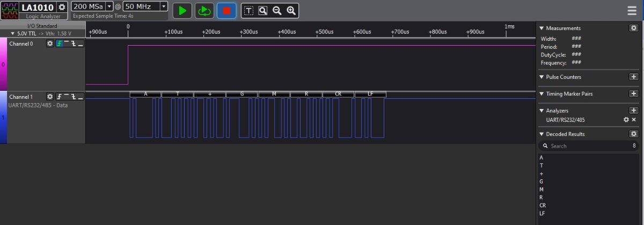Screen dimensions: 644x225
Task: Toggle Channel 0 falling edge trigger
Action: [74, 43]
